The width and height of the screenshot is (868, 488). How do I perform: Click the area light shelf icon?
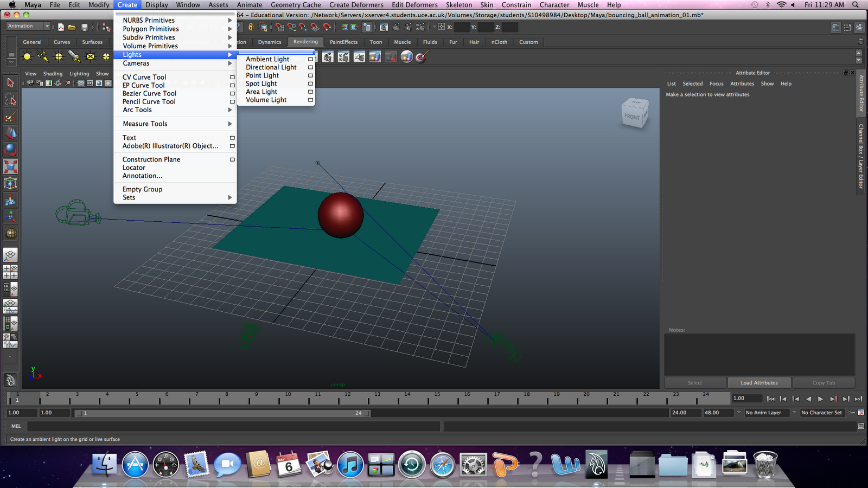[91, 56]
